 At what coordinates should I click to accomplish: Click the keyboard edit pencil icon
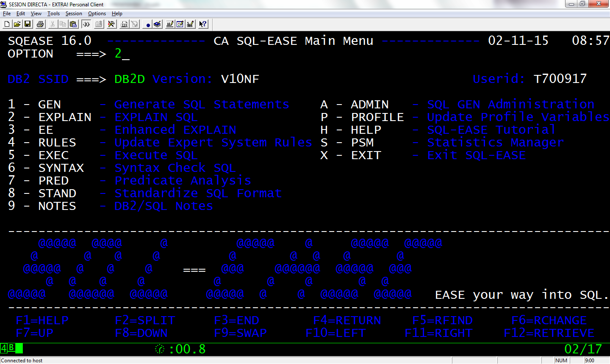(170, 24)
